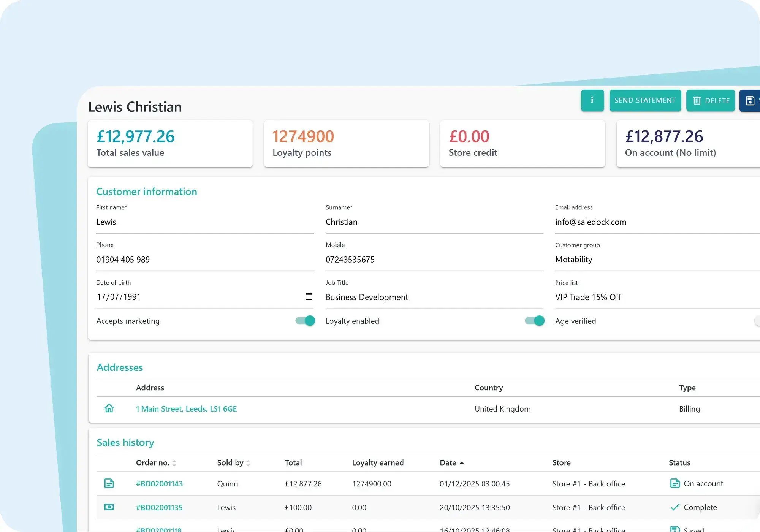Click the Complete status checkmark icon

tap(675, 507)
